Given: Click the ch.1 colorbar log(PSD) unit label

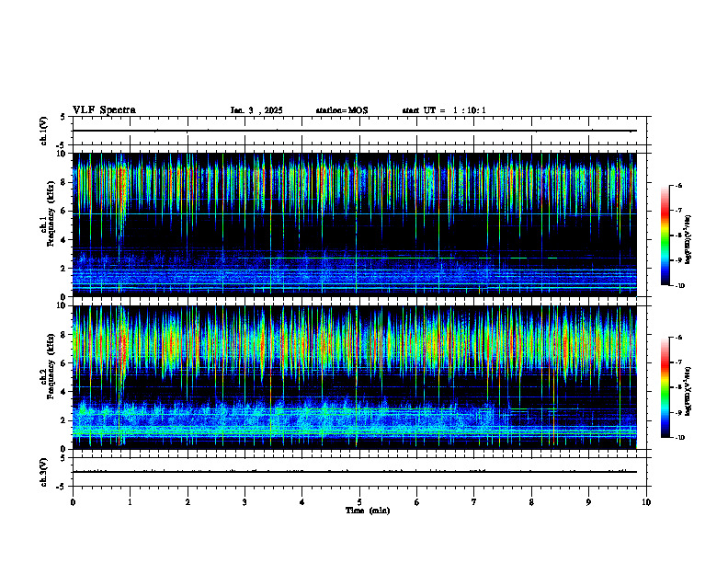Looking at the screenshot, I should (688, 239).
